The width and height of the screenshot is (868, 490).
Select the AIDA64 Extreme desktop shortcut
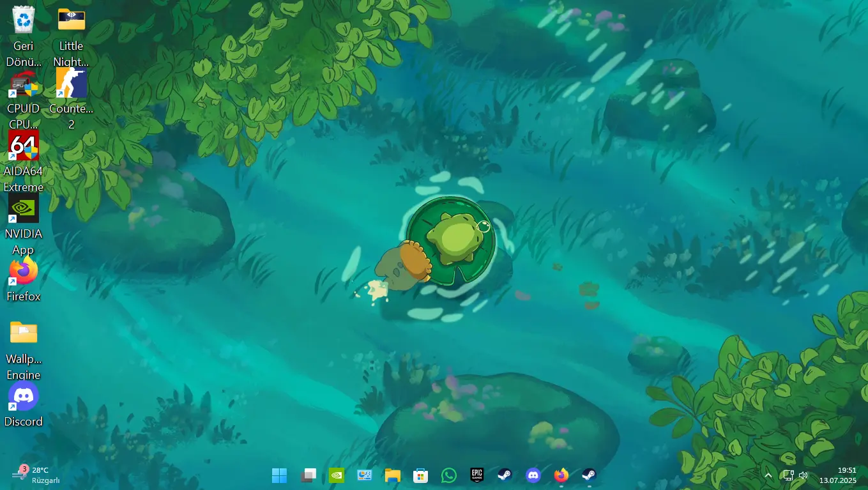click(24, 162)
